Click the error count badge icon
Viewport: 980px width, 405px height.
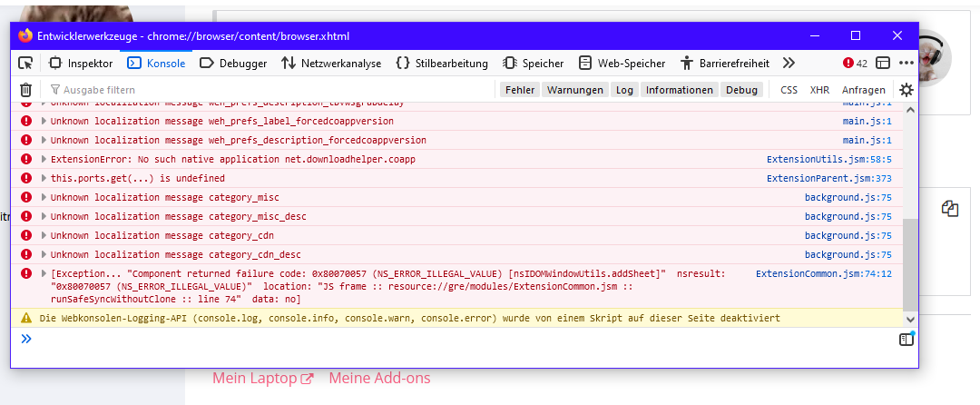point(848,64)
